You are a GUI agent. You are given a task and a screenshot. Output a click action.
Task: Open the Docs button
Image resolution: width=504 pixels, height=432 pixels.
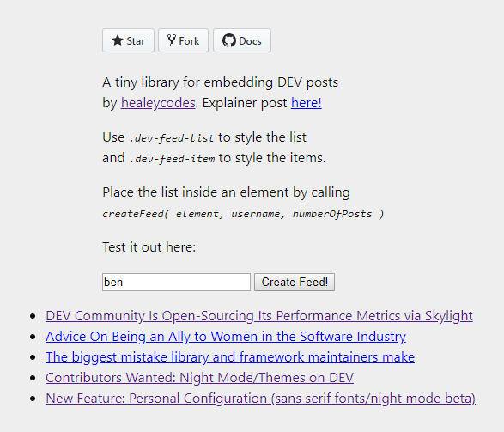pyautogui.click(x=242, y=40)
